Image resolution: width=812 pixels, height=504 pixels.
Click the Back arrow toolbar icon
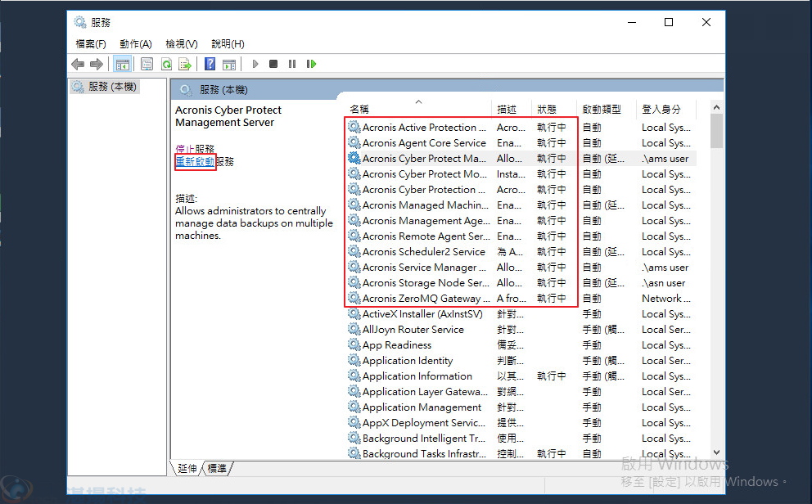[78, 64]
